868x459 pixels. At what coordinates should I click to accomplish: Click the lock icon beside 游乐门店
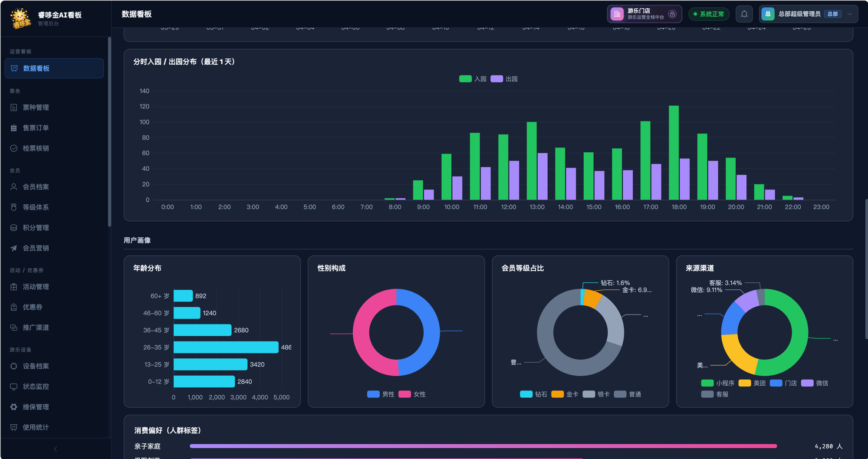(672, 14)
